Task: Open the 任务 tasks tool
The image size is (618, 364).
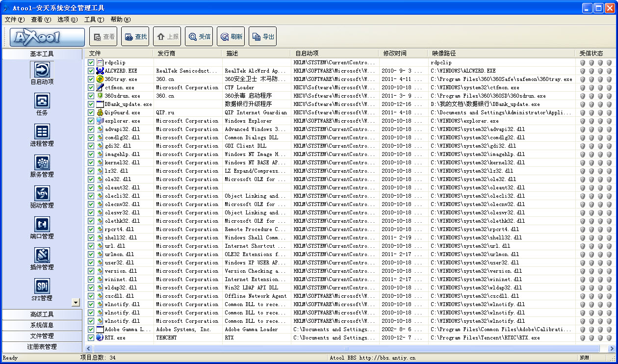Action: point(42,101)
